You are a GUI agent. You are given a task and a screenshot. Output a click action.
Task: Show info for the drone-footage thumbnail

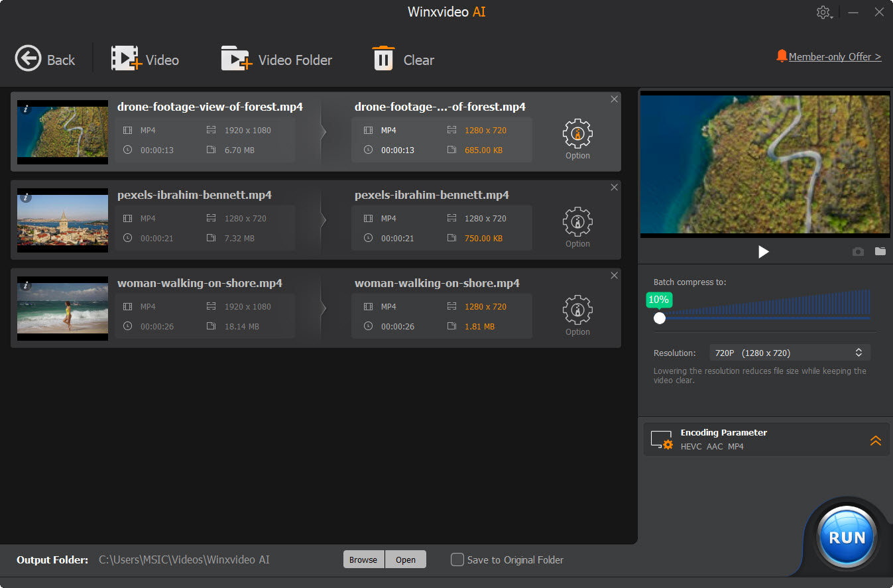[26, 109]
